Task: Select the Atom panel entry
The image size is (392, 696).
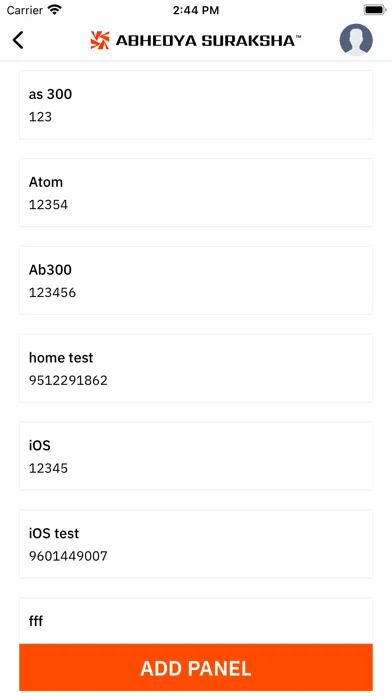Action: coord(196,193)
